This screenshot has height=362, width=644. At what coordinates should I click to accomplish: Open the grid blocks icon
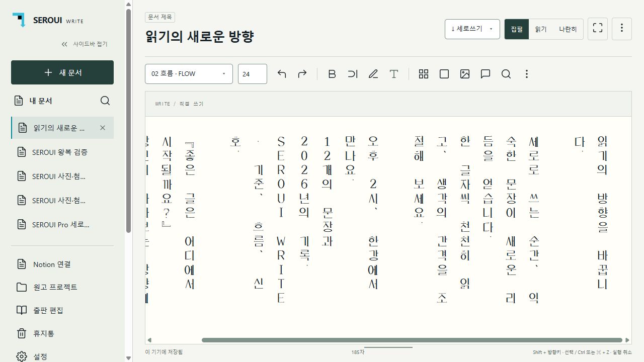[x=424, y=74]
